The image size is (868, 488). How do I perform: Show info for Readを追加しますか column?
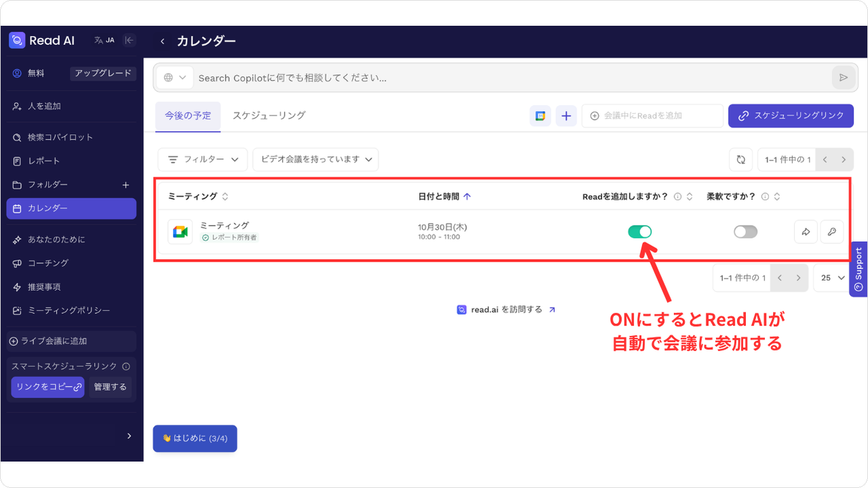(677, 197)
